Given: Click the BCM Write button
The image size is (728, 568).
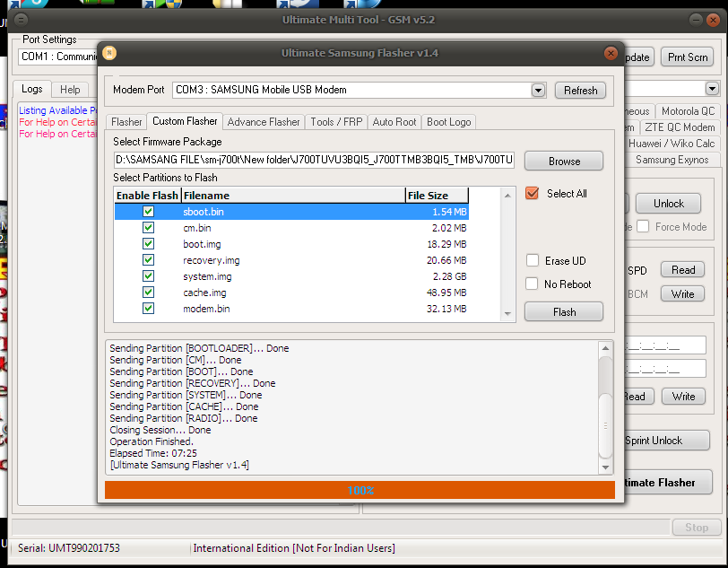Looking at the screenshot, I should pos(682,293).
